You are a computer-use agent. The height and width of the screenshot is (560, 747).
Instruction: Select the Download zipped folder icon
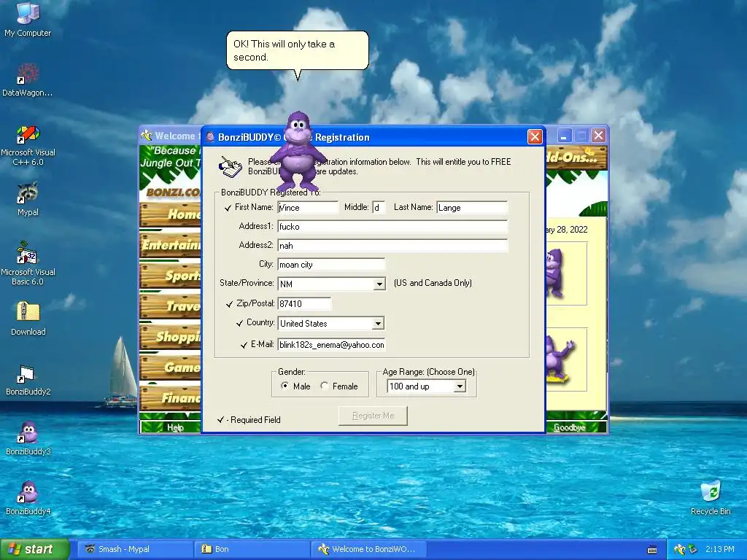click(28, 318)
